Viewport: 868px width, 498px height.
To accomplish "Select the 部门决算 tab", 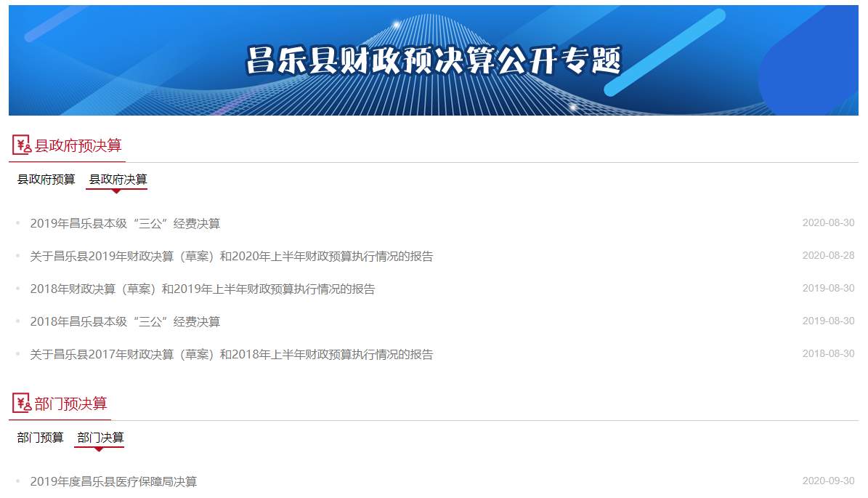I will tap(100, 438).
